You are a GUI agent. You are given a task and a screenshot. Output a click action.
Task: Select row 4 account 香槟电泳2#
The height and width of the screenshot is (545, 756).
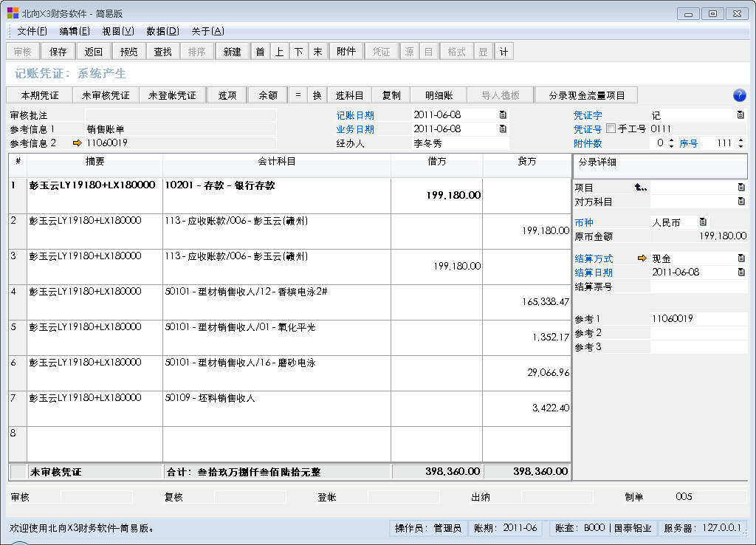tap(277, 302)
